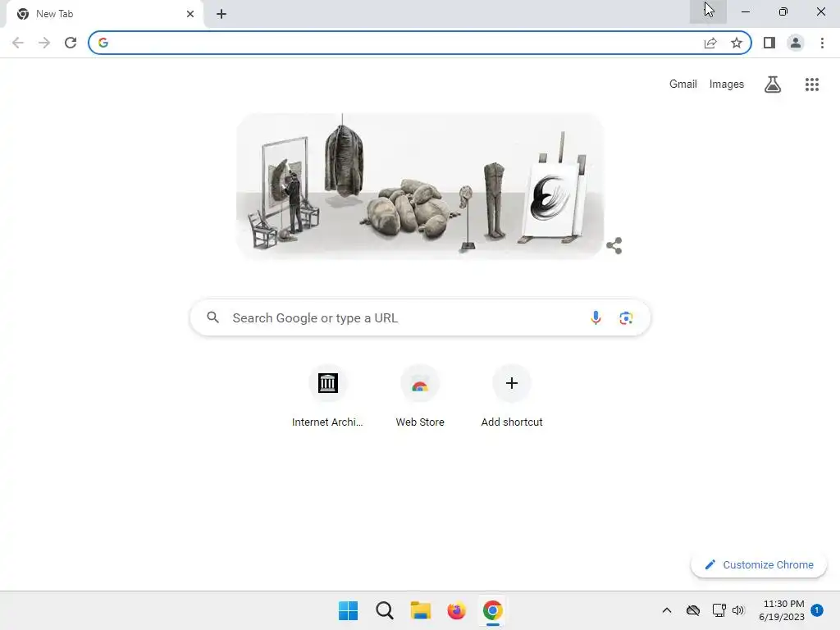
Task: Open the user profile avatar menu
Action: click(796, 43)
